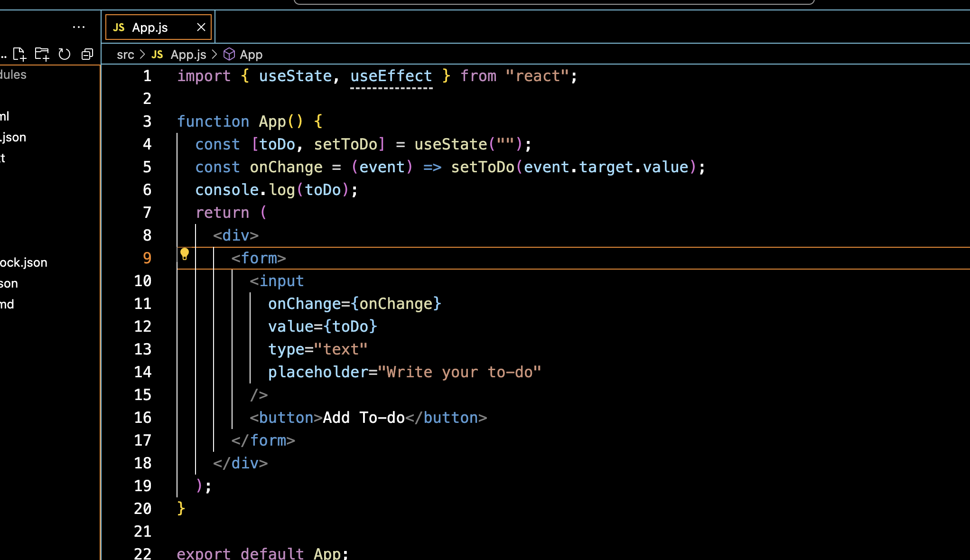Click the underlined useEffect import

tap(391, 76)
